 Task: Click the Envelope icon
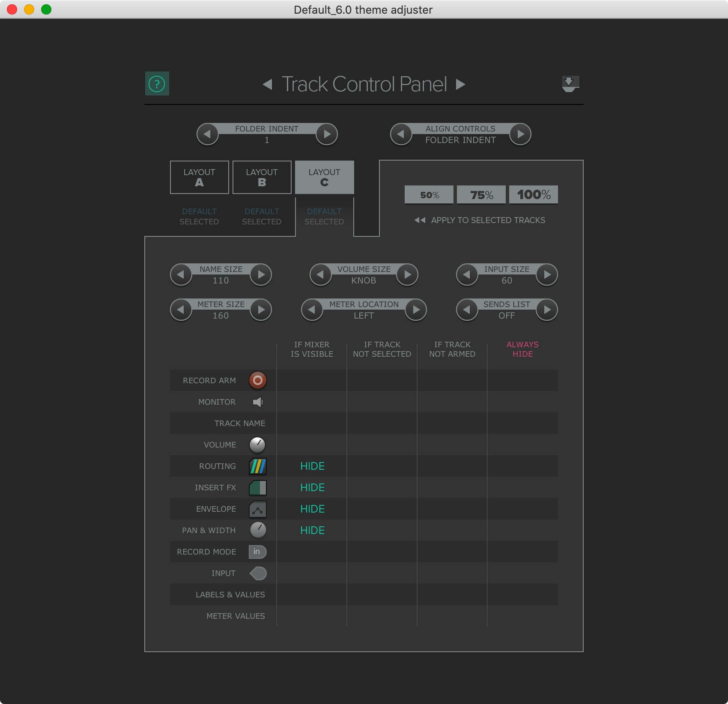(257, 509)
